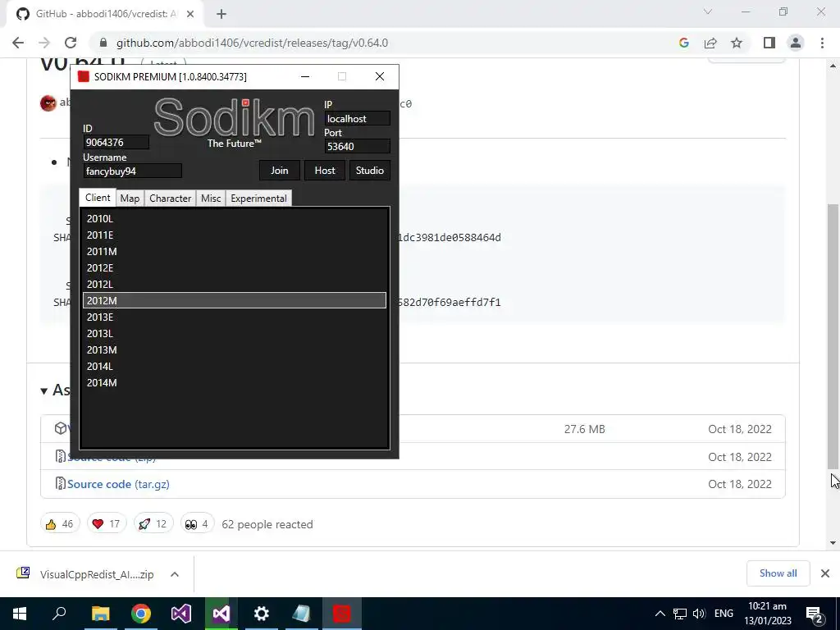The image size is (840, 630).
Task: Switch to the Map tab
Action: pyautogui.click(x=130, y=199)
